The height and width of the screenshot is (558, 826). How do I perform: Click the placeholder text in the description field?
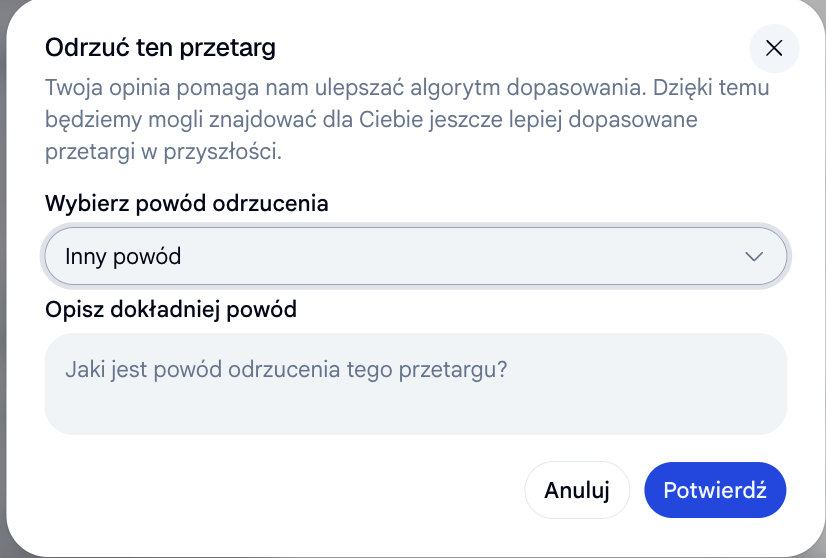pos(286,369)
